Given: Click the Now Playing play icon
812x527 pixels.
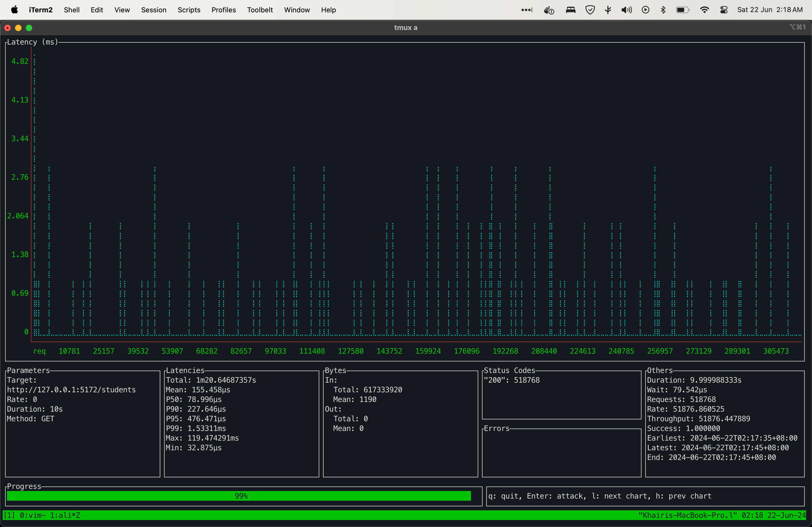Looking at the screenshot, I should coord(645,10).
